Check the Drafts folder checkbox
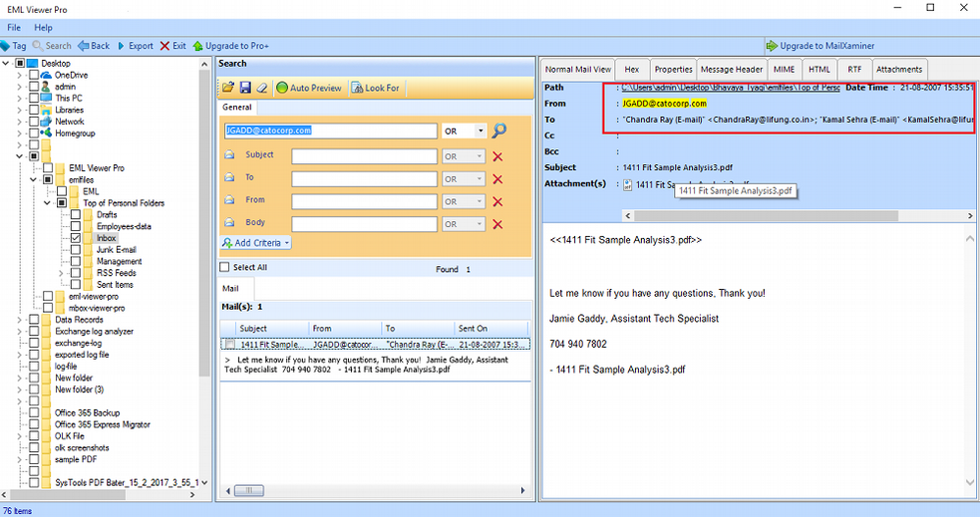Image resolution: width=980 pixels, height=517 pixels. click(x=76, y=215)
